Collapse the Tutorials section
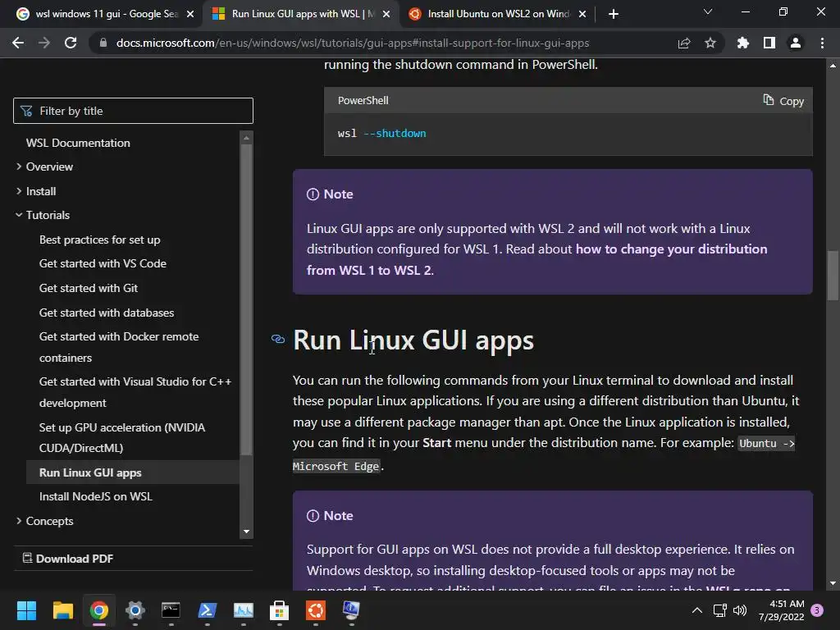The height and width of the screenshot is (630, 840). click(x=43, y=215)
